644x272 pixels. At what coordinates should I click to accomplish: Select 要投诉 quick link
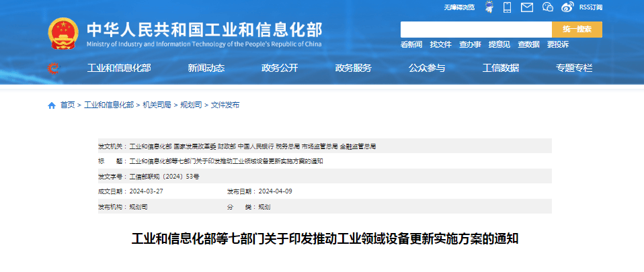tap(558, 45)
